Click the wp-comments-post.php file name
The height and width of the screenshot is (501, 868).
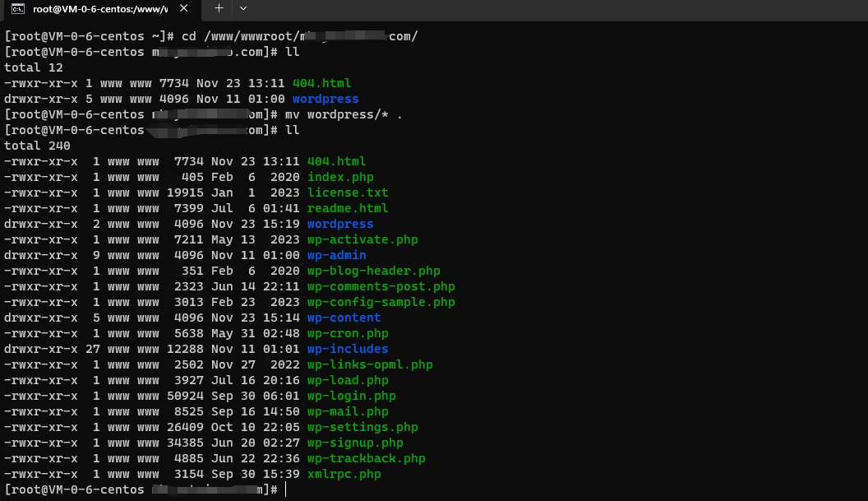coord(381,286)
